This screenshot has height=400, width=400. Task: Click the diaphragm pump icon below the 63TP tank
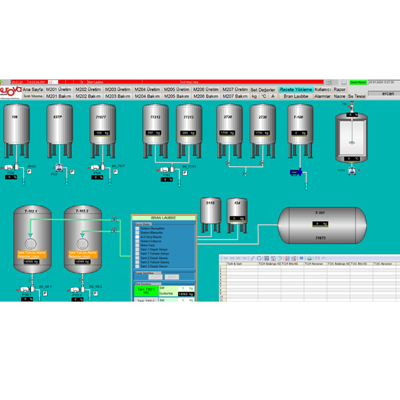pyautogui.click(x=59, y=168)
